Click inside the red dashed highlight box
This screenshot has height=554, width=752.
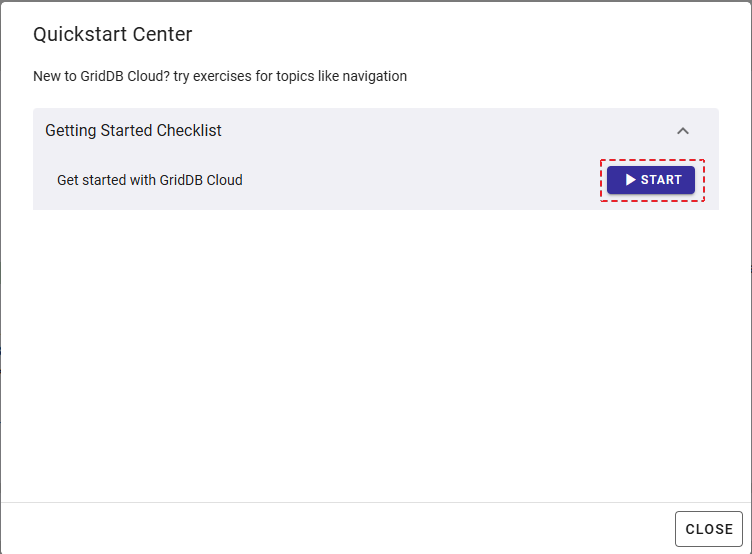tap(652, 180)
